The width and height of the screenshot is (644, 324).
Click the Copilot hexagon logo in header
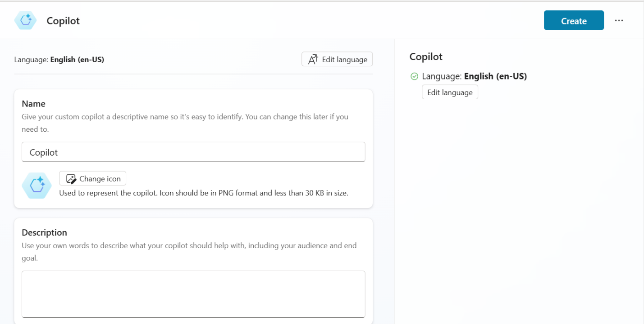pos(25,21)
